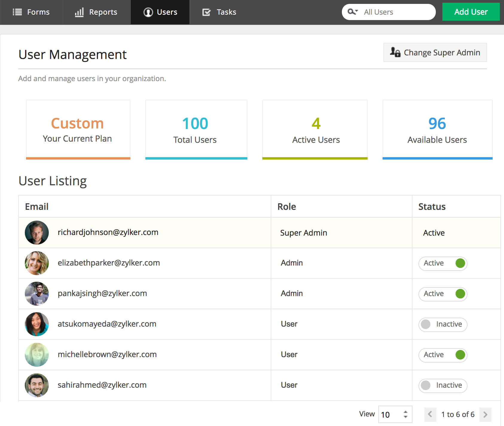The height and width of the screenshot is (426, 504).
Task: Click elizabethparker's profile avatar
Action: [x=37, y=263]
